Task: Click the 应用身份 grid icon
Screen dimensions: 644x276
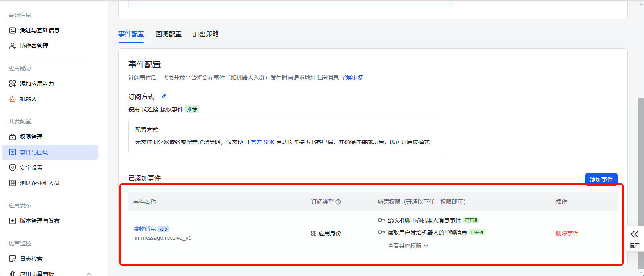Action: pyautogui.click(x=314, y=233)
